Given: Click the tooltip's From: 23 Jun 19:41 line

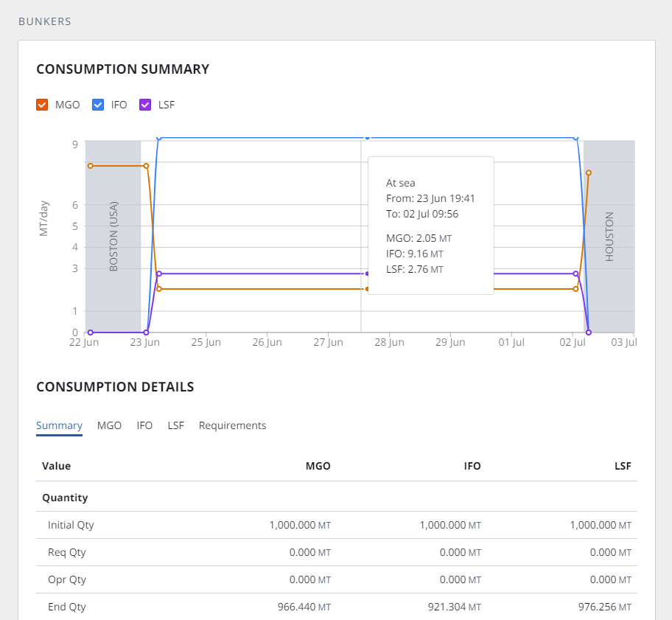Looking at the screenshot, I should pos(430,198).
